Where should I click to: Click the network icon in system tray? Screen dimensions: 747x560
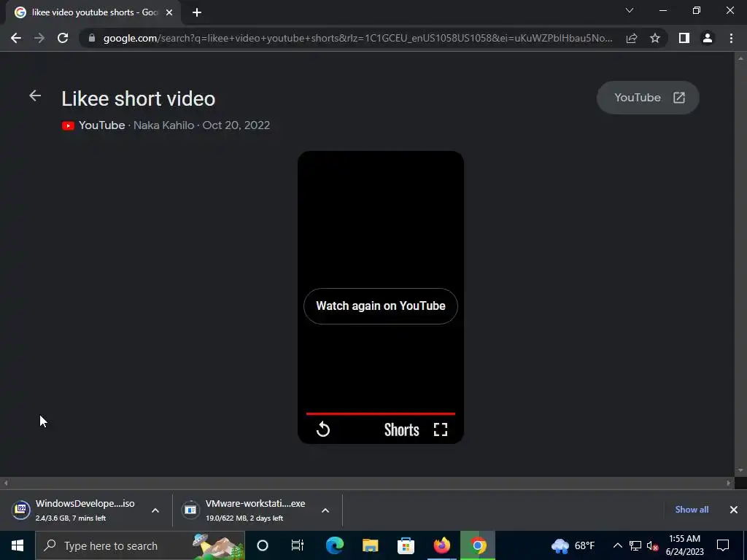point(635,545)
